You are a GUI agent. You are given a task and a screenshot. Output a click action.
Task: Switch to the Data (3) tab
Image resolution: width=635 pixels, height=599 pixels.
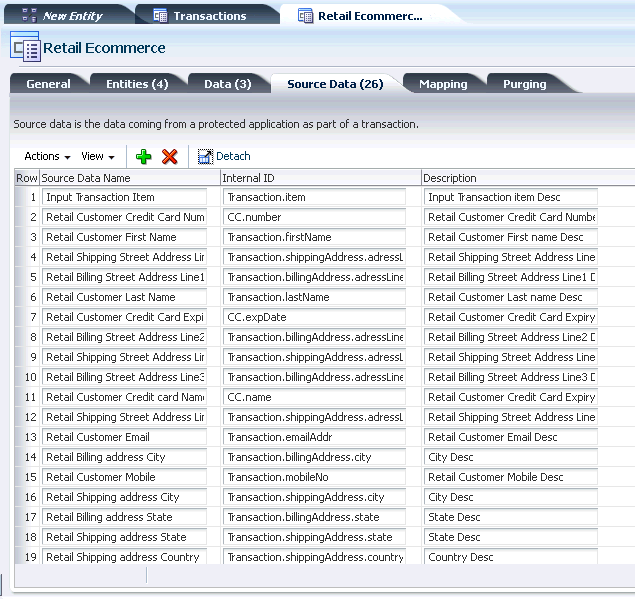[227, 84]
